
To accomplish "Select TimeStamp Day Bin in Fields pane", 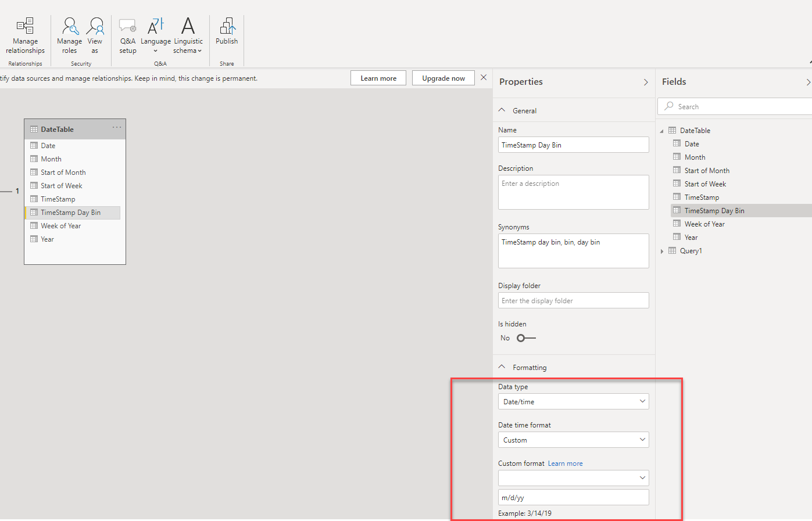I will coord(741,211).
